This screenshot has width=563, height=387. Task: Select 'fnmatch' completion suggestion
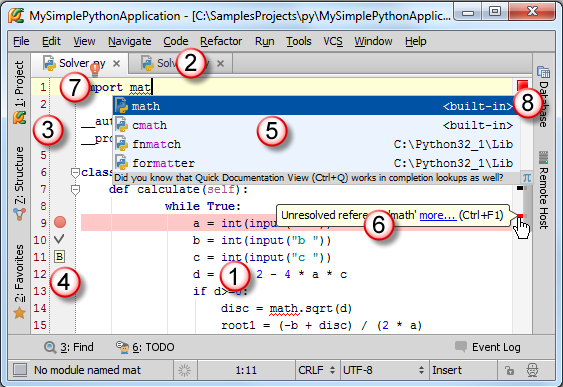(x=316, y=144)
